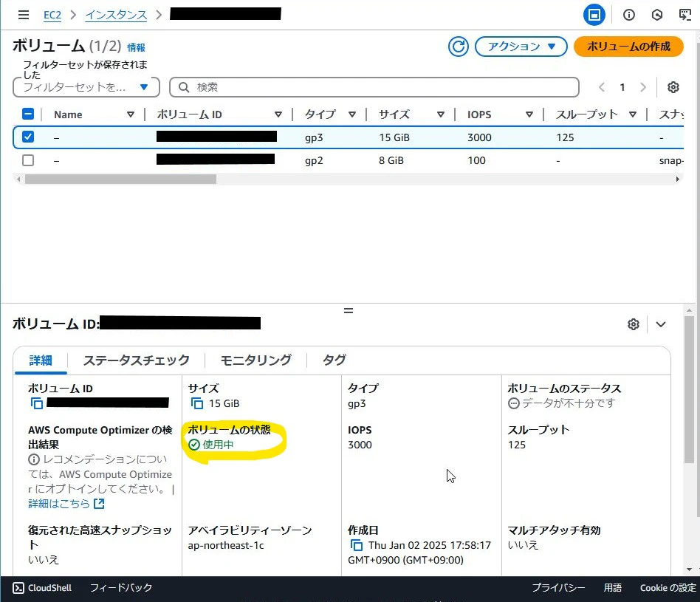Collapse the volume details panel chevron

(x=661, y=324)
